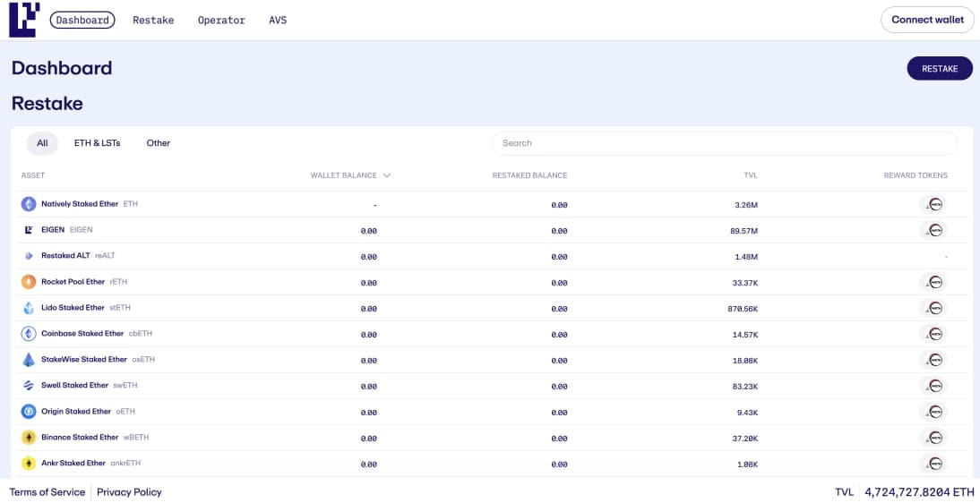Click the reward token icon in EIGEN row

coord(933,230)
